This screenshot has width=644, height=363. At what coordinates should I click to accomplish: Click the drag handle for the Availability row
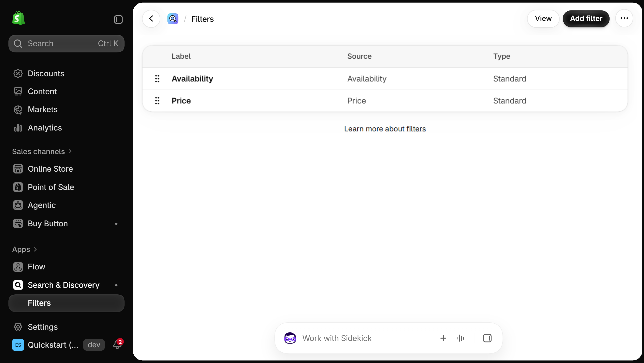tap(157, 79)
